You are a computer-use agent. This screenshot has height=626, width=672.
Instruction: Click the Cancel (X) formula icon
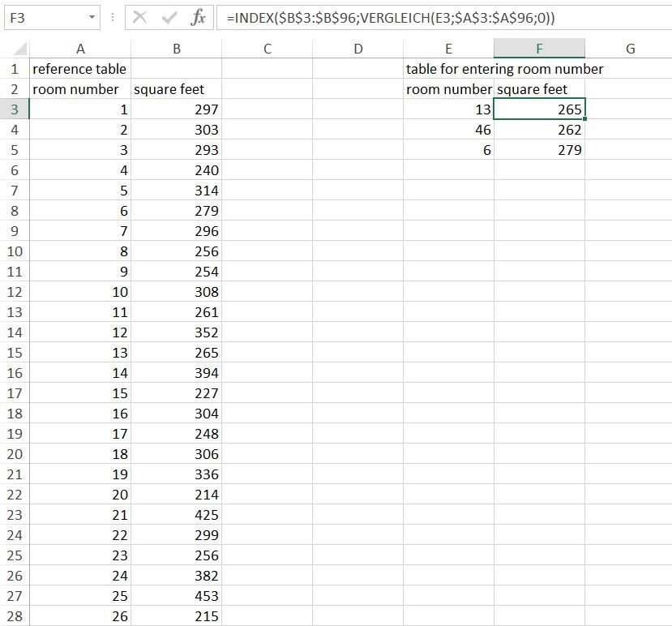[139, 18]
